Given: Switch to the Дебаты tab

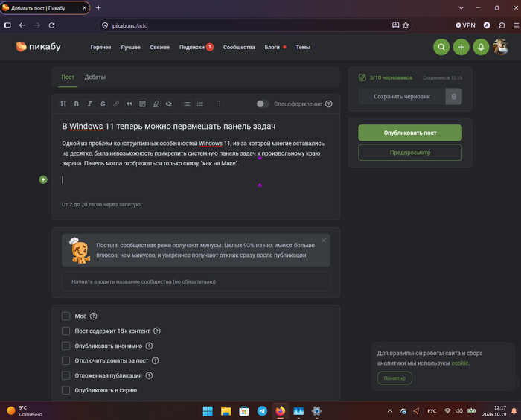Looking at the screenshot, I should click(x=95, y=77).
